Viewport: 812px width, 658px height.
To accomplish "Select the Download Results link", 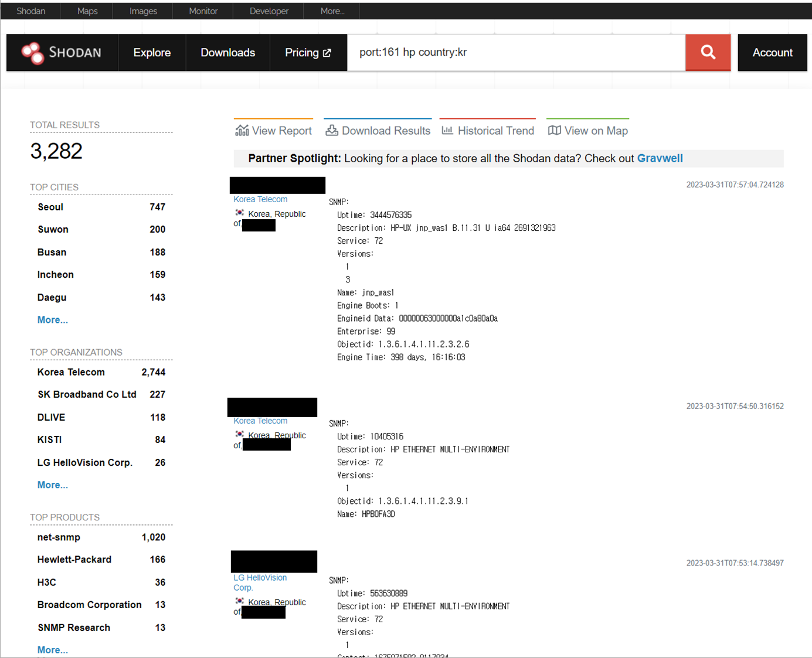I will tap(378, 130).
